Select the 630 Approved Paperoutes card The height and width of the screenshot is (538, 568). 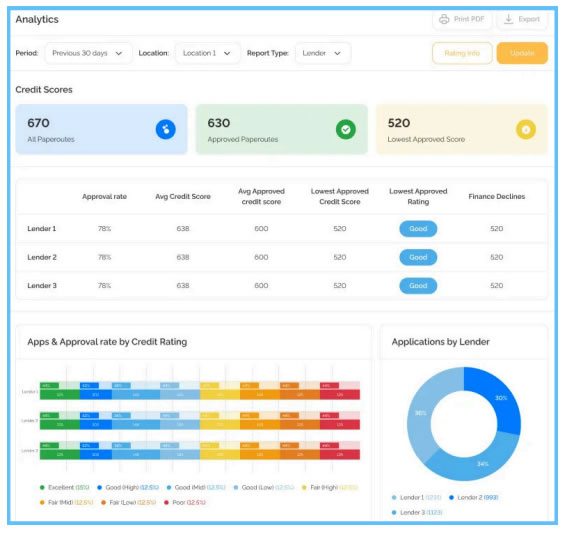point(281,129)
